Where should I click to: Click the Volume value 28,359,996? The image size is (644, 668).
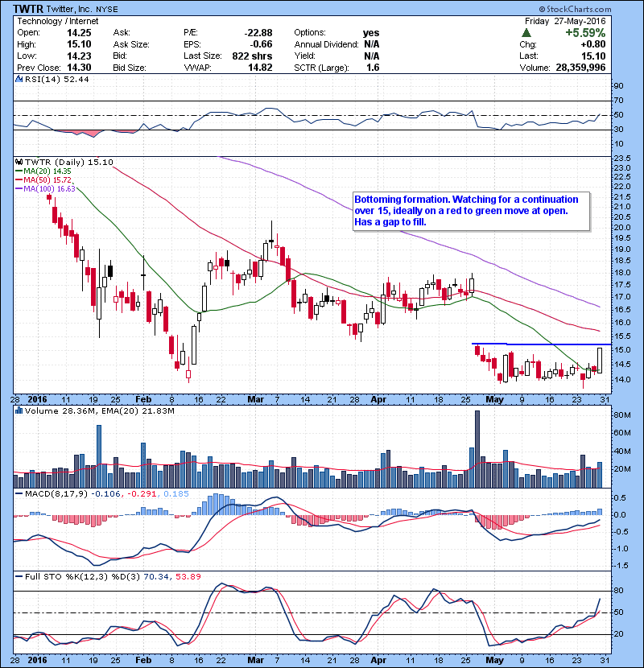click(x=580, y=68)
